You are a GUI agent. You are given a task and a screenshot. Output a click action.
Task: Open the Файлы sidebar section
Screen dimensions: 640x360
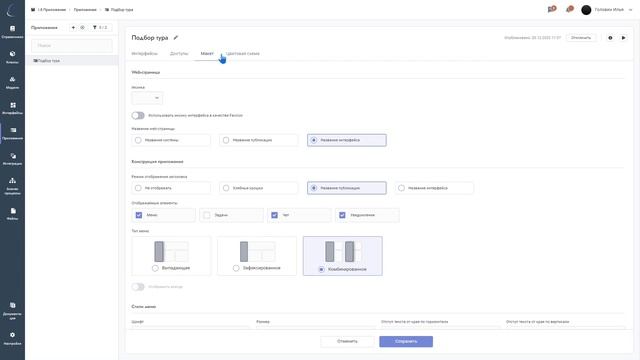click(12, 213)
